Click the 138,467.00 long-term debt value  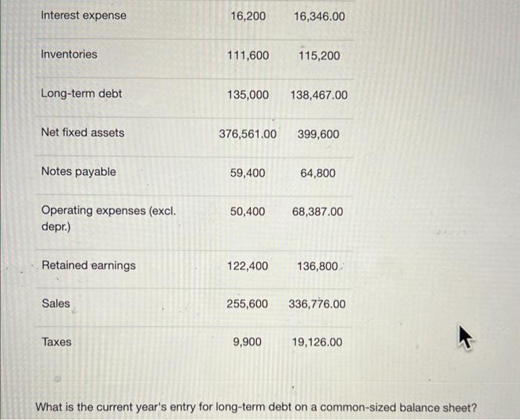tap(319, 96)
